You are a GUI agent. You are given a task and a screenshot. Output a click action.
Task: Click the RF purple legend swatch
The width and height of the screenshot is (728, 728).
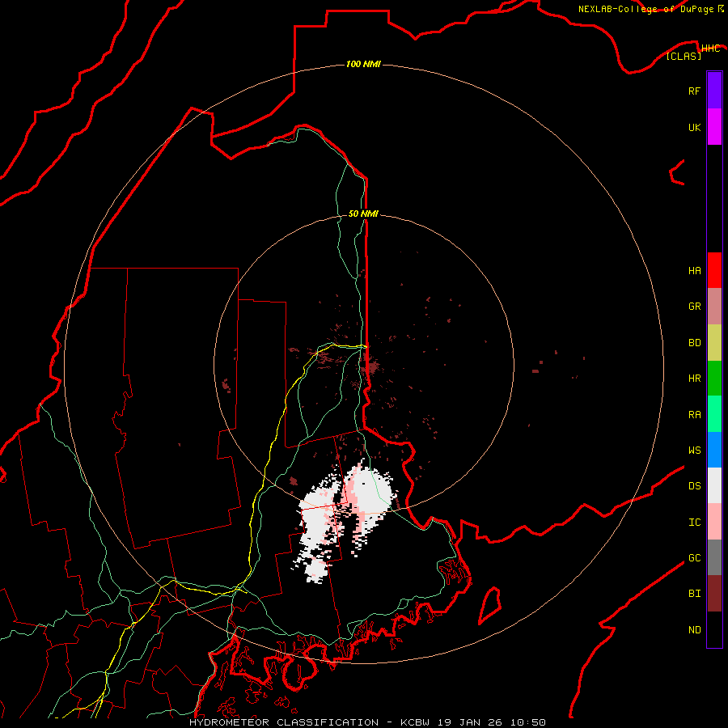click(714, 91)
